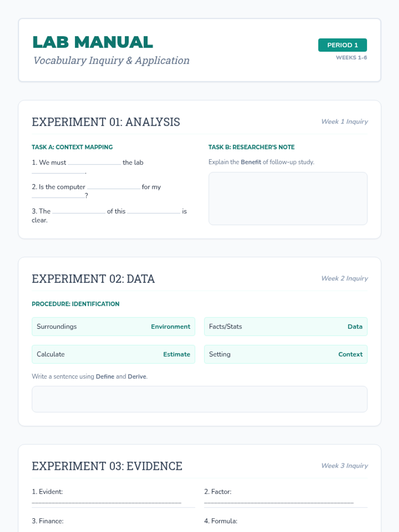Screen dimensions: 399x532
Task: Click the answer line under Factor
Action: point(279,502)
